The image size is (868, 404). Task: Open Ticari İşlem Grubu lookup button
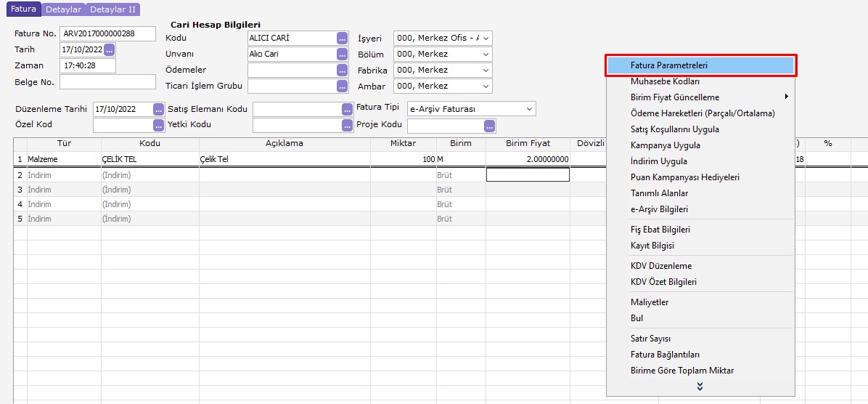click(x=343, y=86)
